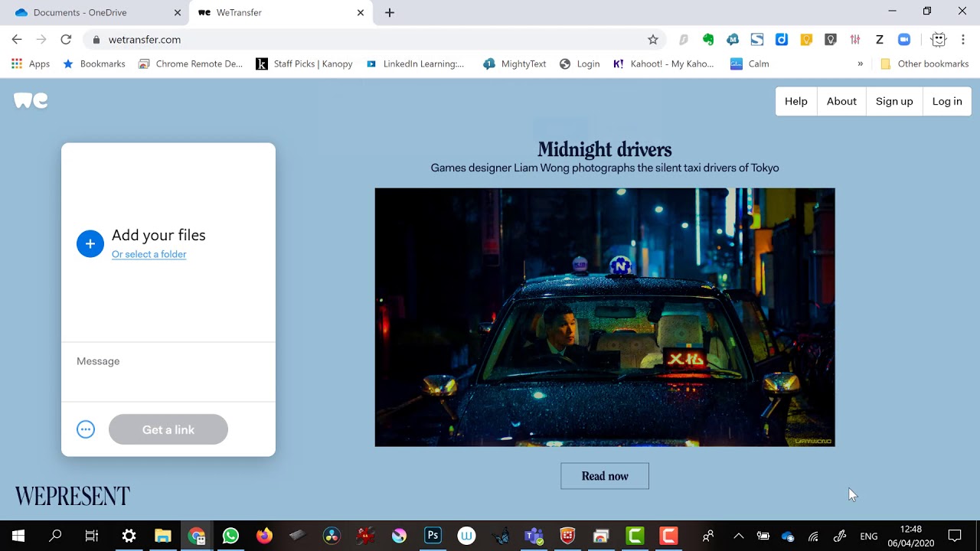This screenshot has height=551, width=980.
Task: Open Firefox from the taskbar
Action: point(264,536)
